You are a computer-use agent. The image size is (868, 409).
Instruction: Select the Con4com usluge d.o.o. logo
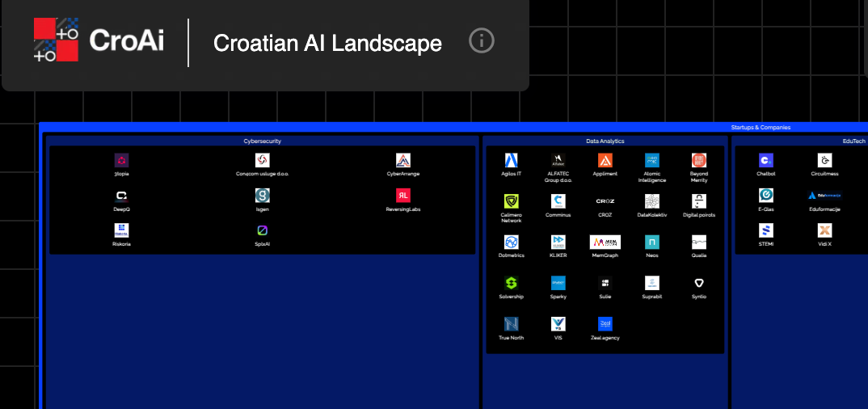click(263, 161)
